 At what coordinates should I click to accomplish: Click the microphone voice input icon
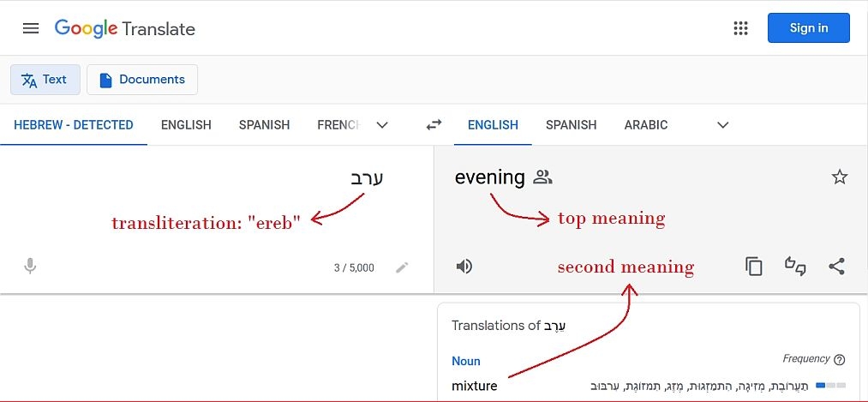tap(30, 267)
